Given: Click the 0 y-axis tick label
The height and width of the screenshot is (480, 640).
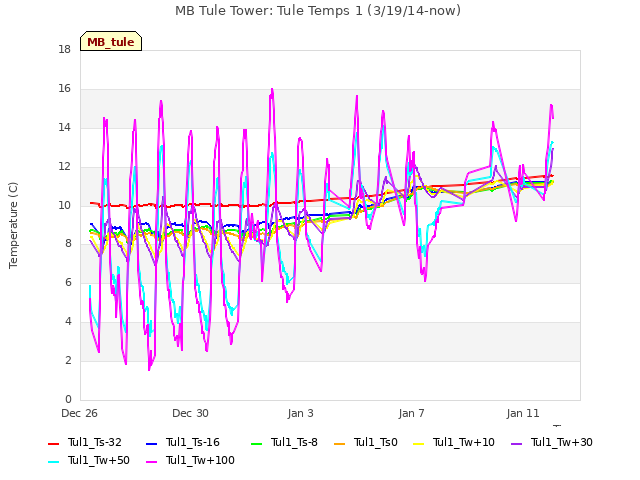Looking at the screenshot, I should 68,400.
